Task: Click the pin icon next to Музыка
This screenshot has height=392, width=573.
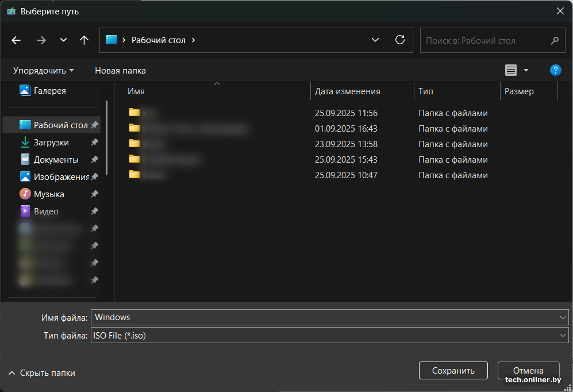Action: (x=95, y=194)
